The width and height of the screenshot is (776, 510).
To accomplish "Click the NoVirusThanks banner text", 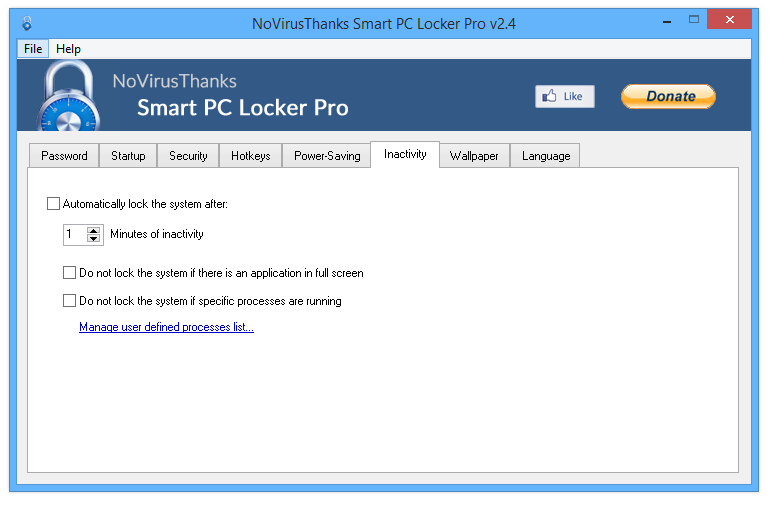I will 174,81.
